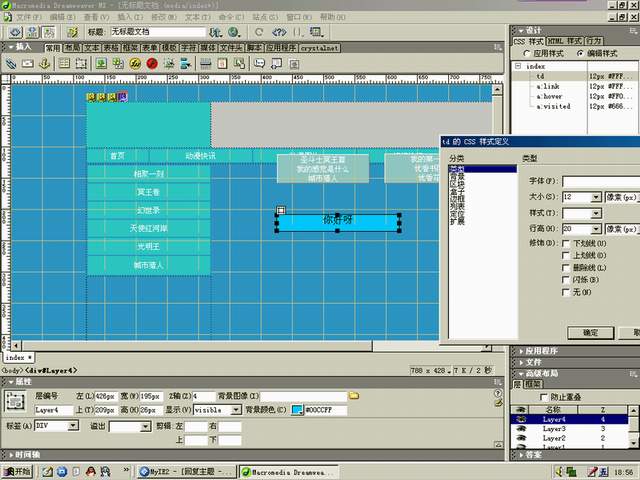This screenshot has width=640, height=480.
Task: Click the background color swatch #00CCFF
Action: (x=298, y=410)
